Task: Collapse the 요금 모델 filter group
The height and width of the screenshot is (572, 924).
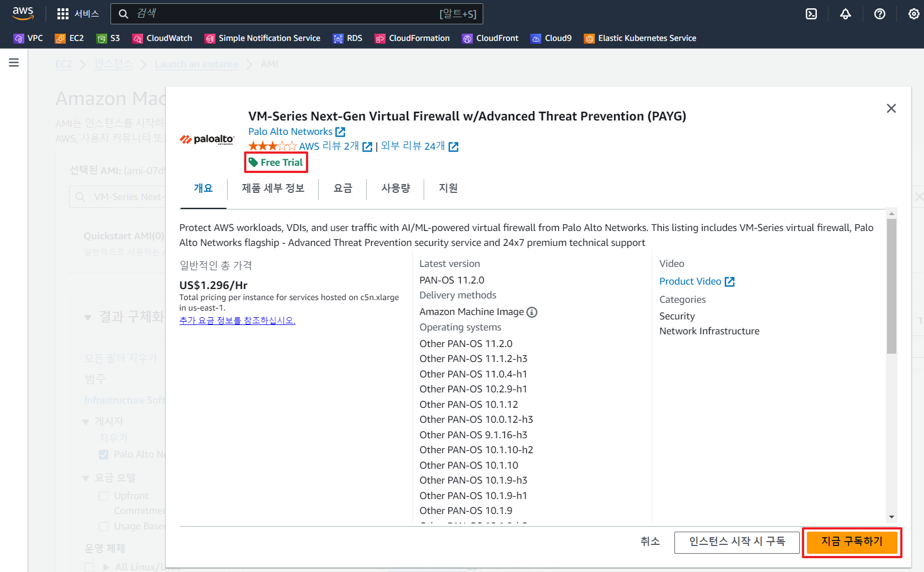Action: click(x=86, y=478)
